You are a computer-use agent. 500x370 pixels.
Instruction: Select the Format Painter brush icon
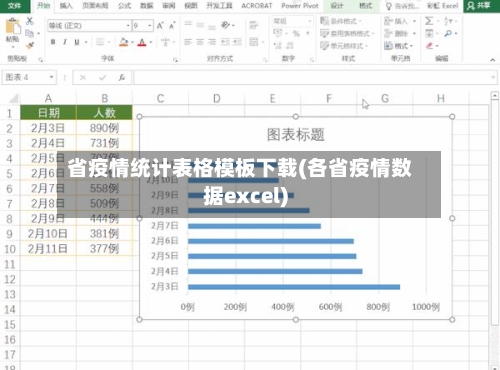point(30,45)
